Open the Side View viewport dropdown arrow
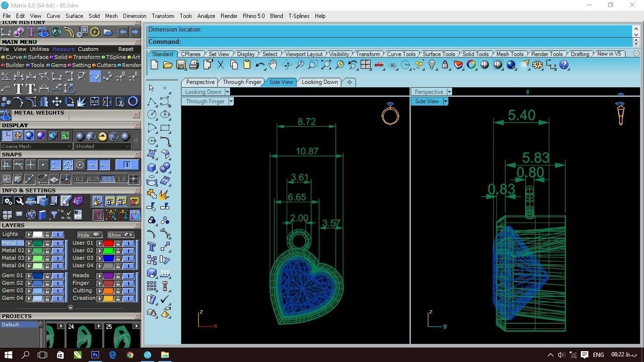This screenshot has height=362, width=644. pos(446,101)
